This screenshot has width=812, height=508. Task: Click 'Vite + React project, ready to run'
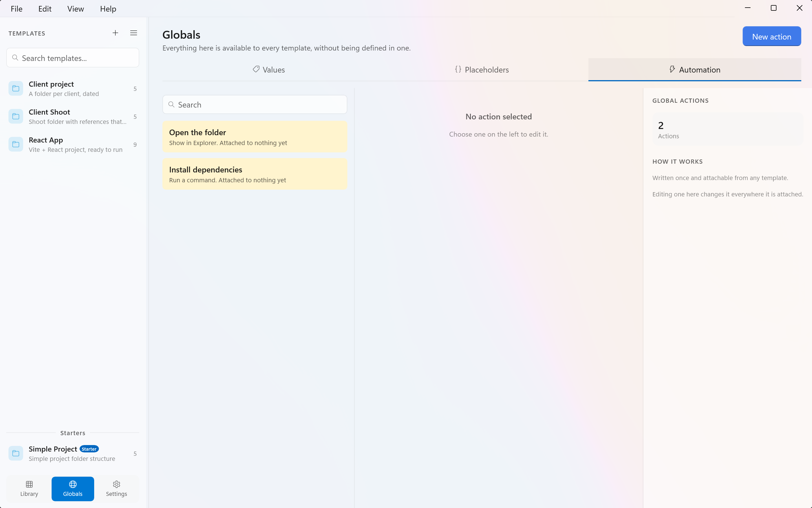[76, 150]
